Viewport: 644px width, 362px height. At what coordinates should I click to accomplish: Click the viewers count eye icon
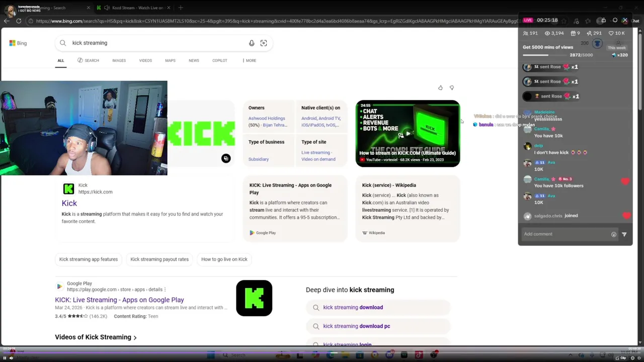547,33
